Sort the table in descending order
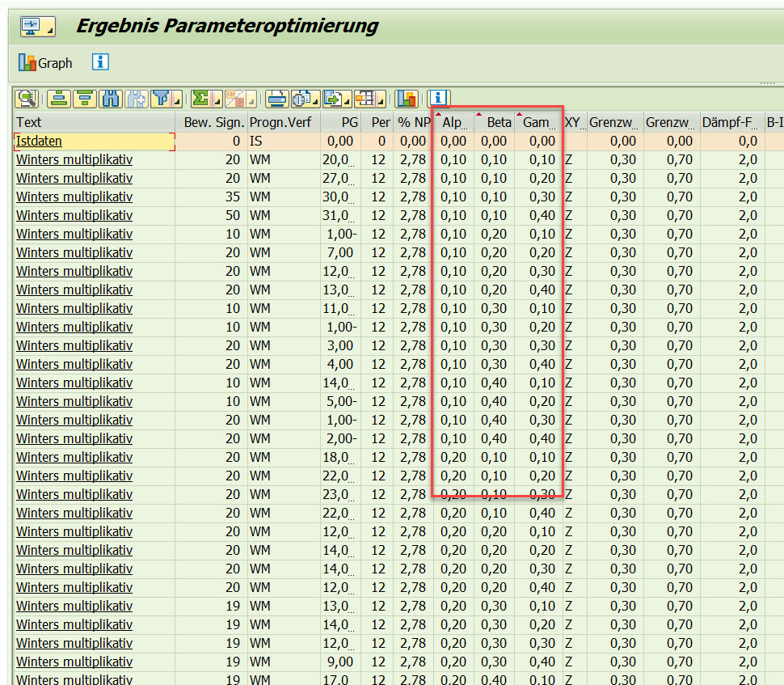 pyautogui.click(x=83, y=99)
